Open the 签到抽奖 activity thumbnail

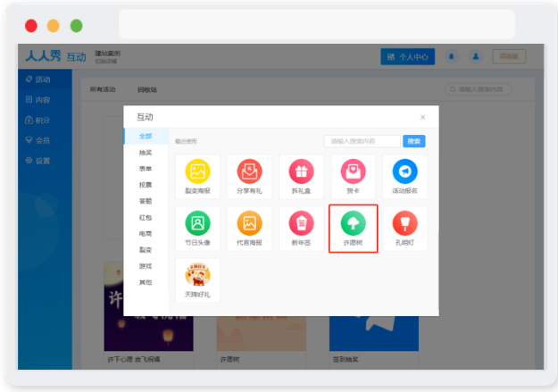click(374, 333)
